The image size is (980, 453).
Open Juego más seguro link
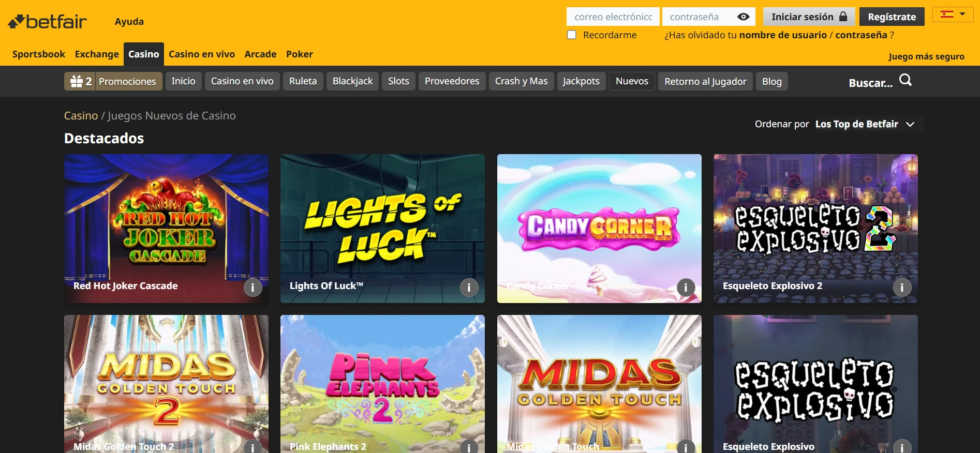[926, 56]
